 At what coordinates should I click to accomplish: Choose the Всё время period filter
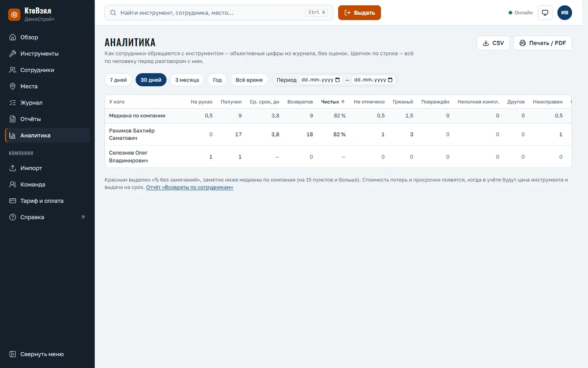point(249,80)
